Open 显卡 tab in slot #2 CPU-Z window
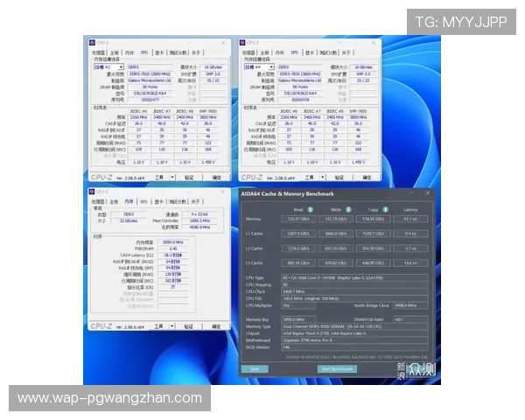525x420 pixels. (x=160, y=52)
